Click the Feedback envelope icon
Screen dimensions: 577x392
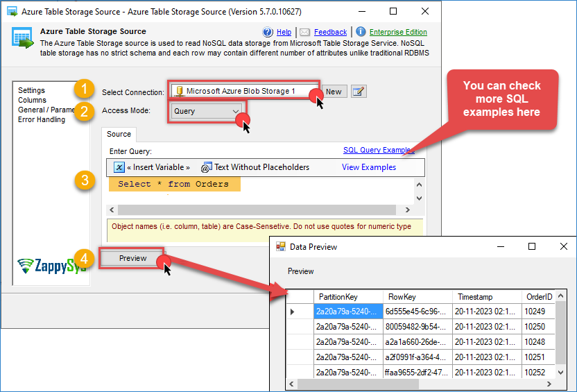pyautogui.click(x=304, y=33)
